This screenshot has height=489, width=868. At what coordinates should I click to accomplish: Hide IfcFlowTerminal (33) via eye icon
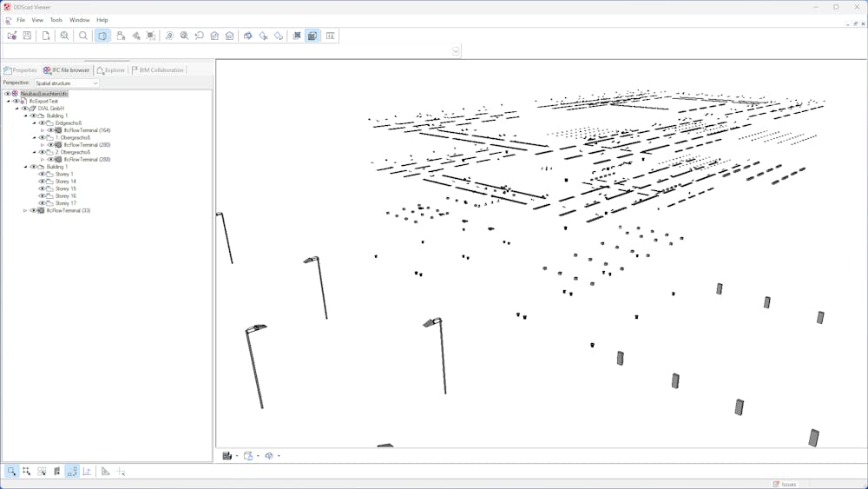pos(33,210)
